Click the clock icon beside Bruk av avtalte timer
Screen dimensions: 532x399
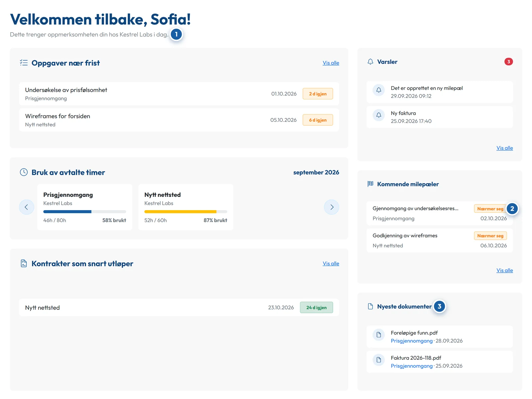pos(24,172)
